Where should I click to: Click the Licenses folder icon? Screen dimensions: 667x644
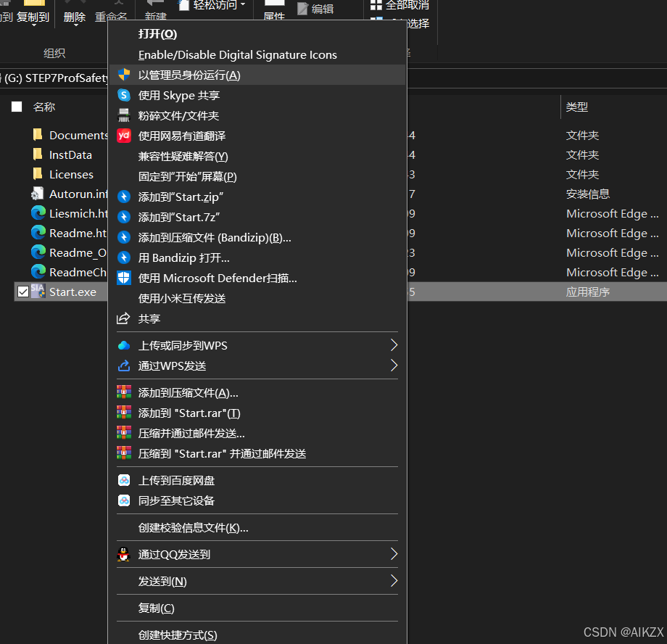(38, 174)
